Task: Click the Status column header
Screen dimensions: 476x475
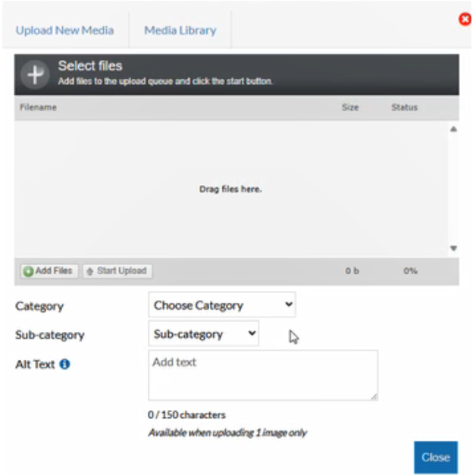Action: click(404, 108)
